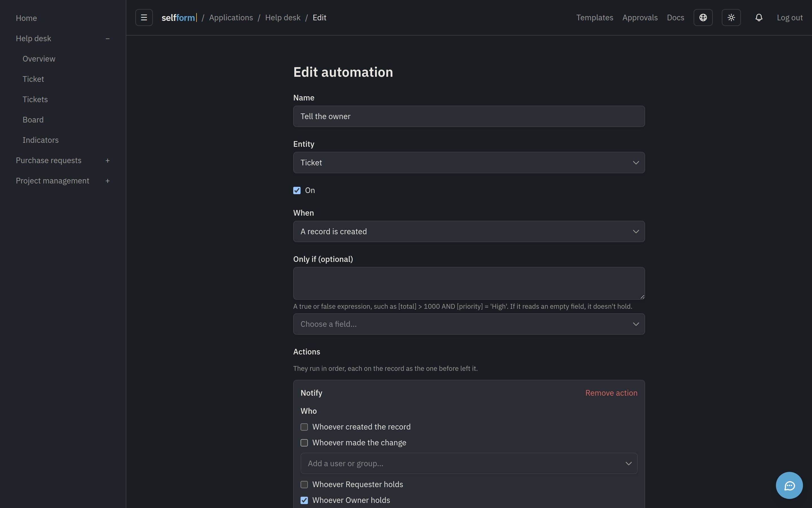Viewport: 812px width, 508px height.
Task: Go to Applications breadcrumb
Action: pos(231,17)
